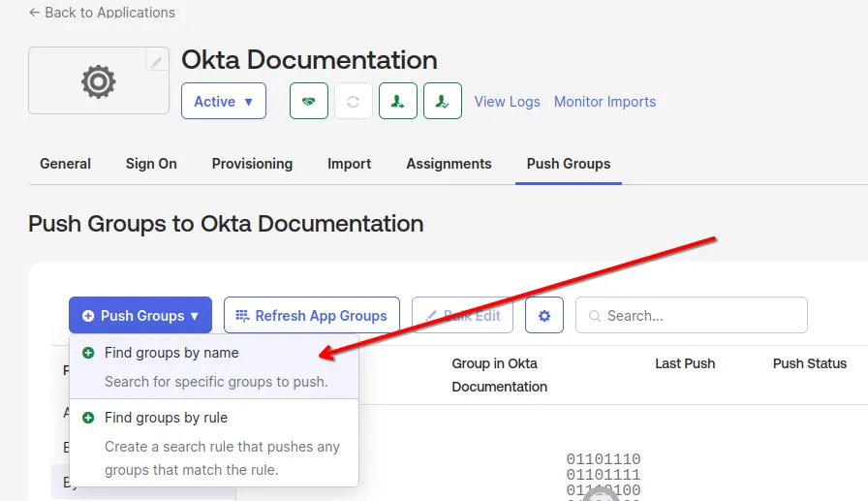Image resolution: width=868 pixels, height=501 pixels.
Task: Click the assign user arrow icon button
Action: pyautogui.click(x=398, y=101)
